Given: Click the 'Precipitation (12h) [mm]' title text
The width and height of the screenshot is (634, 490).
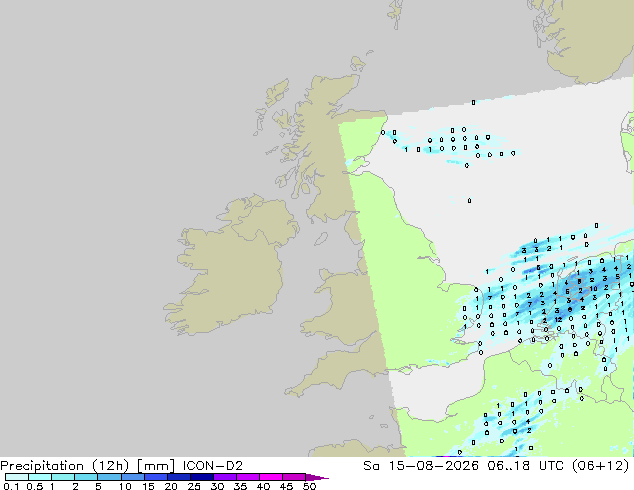Looking at the screenshot, I should click(x=87, y=466).
